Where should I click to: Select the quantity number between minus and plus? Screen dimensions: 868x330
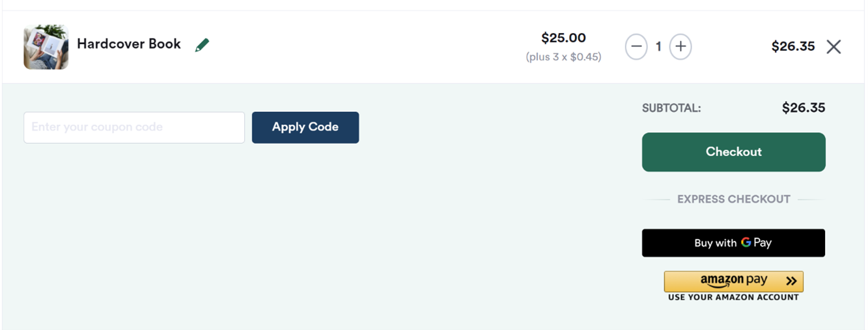pyautogui.click(x=658, y=46)
